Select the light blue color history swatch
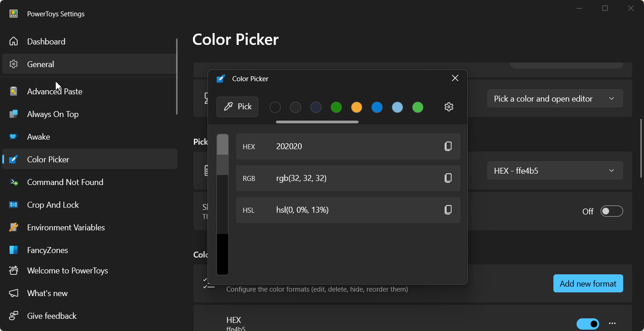Viewport: 644px width, 331px height. click(397, 107)
